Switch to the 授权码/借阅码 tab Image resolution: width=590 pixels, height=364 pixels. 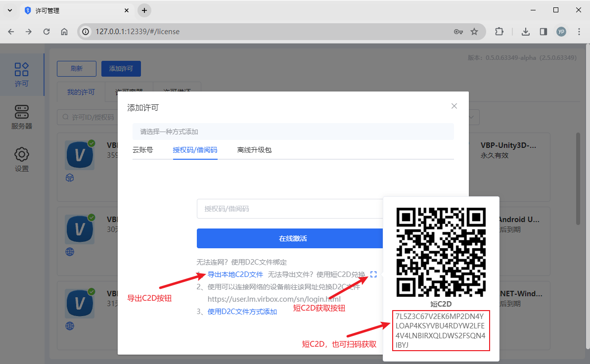(195, 150)
